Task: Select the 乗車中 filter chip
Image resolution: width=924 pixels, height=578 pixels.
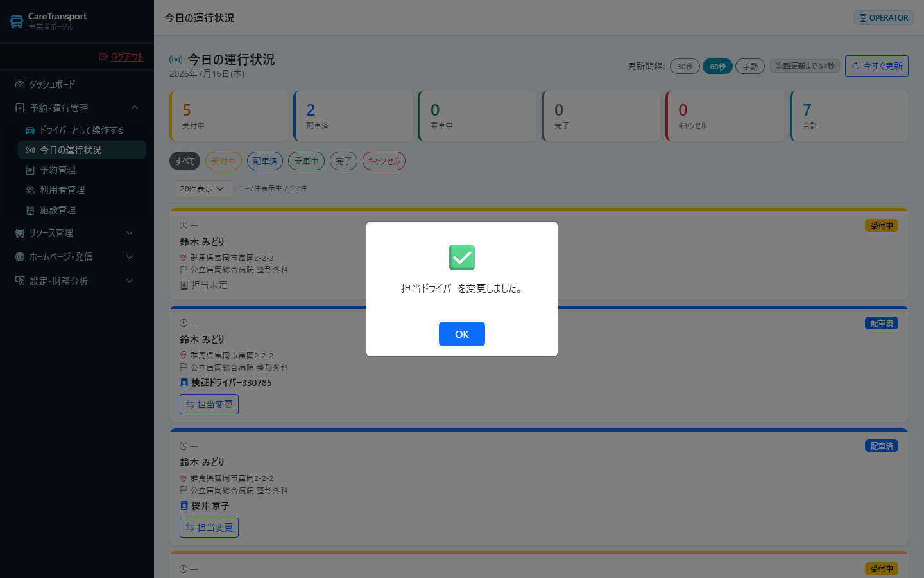Action: [x=306, y=161]
